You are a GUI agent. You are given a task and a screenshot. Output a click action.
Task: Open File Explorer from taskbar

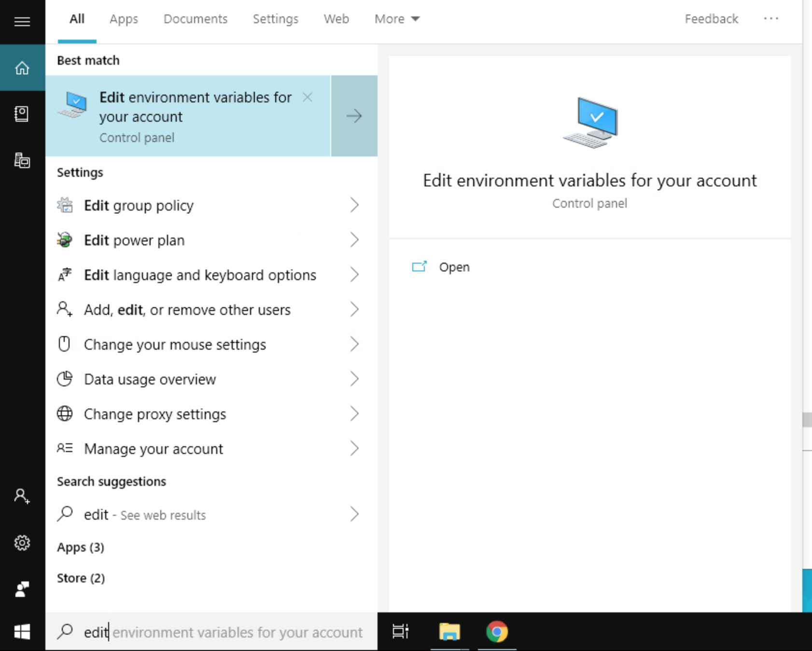[x=449, y=631]
